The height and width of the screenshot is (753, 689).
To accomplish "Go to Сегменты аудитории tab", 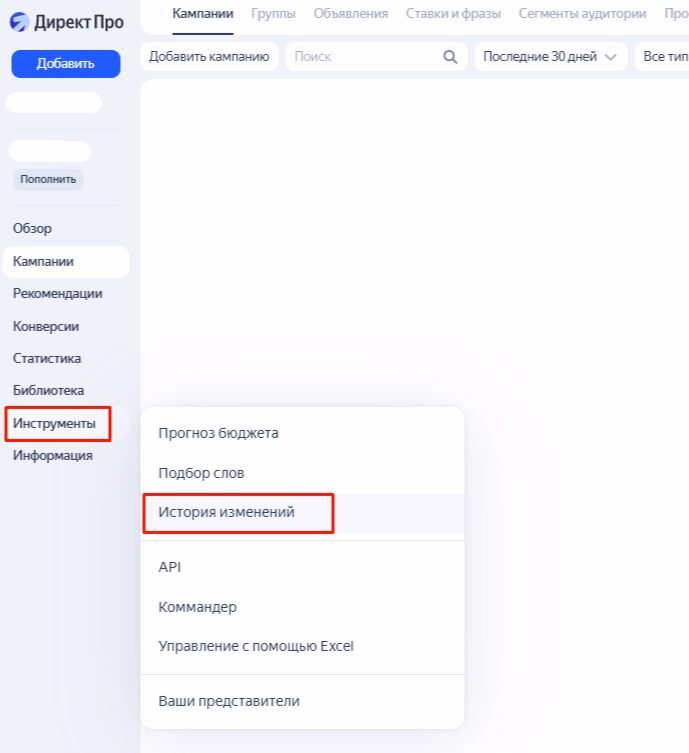I will pos(582,13).
